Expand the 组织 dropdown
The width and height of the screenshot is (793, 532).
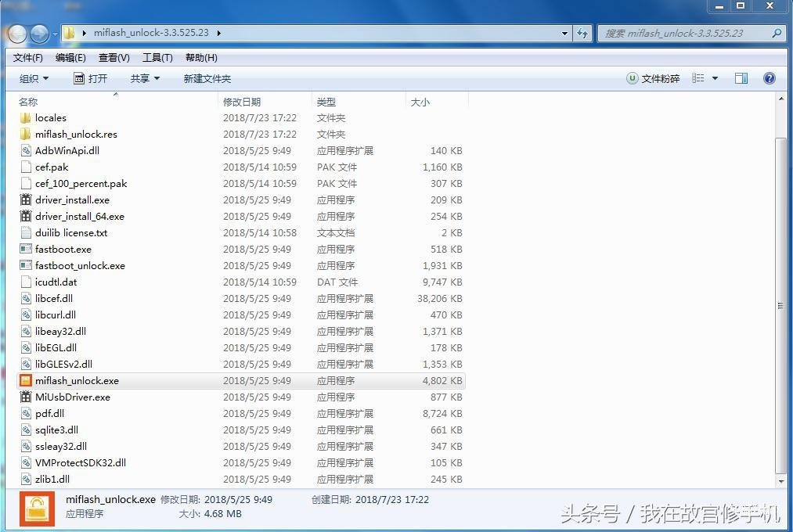34,79
